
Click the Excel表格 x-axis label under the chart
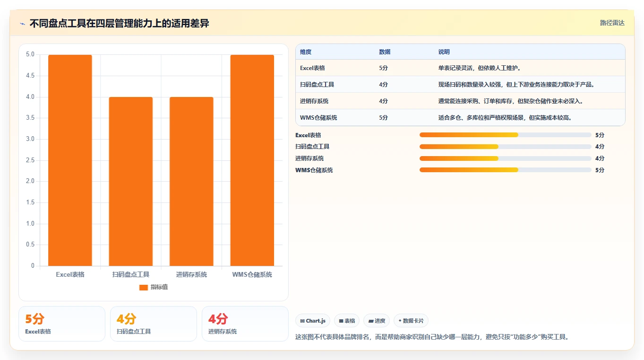[70, 274]
